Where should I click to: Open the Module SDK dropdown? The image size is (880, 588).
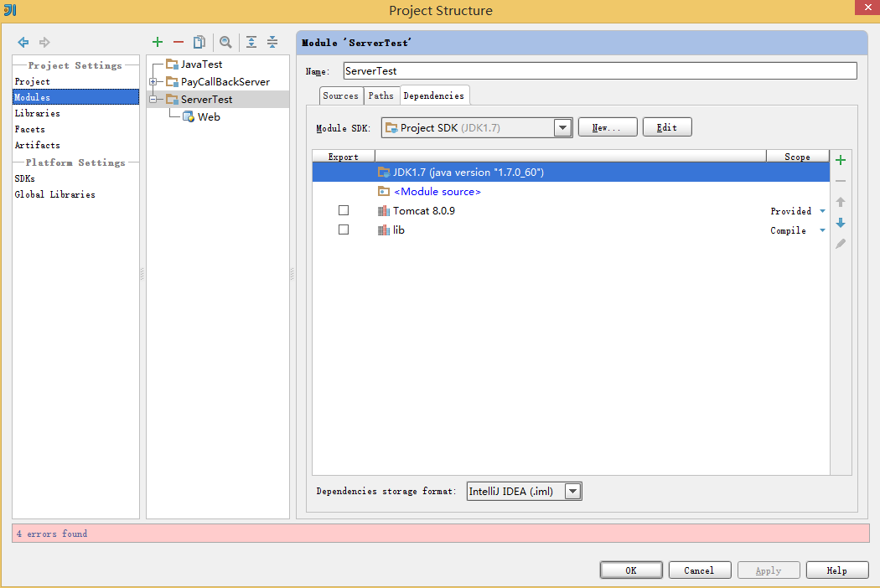coord(562,128)
